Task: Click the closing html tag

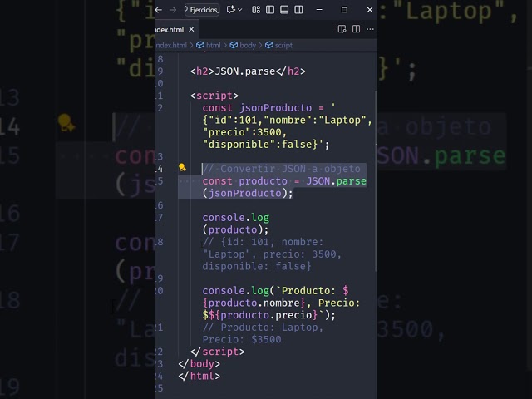Action: tap(199, 376)
